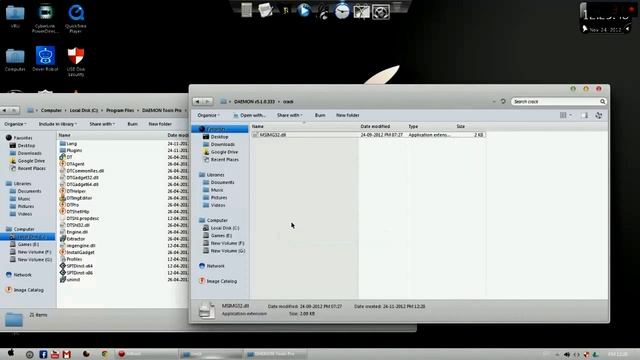Image resolution: width=640 pixels, height=360 pixels.
Task: Open the Gmail shortcut on the taskbar
Action: point(67,354)
